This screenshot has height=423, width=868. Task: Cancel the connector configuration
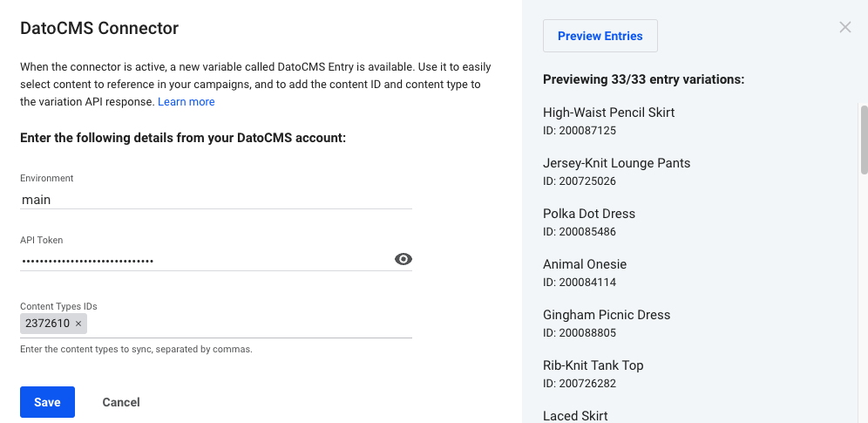[x=120, y=402]
